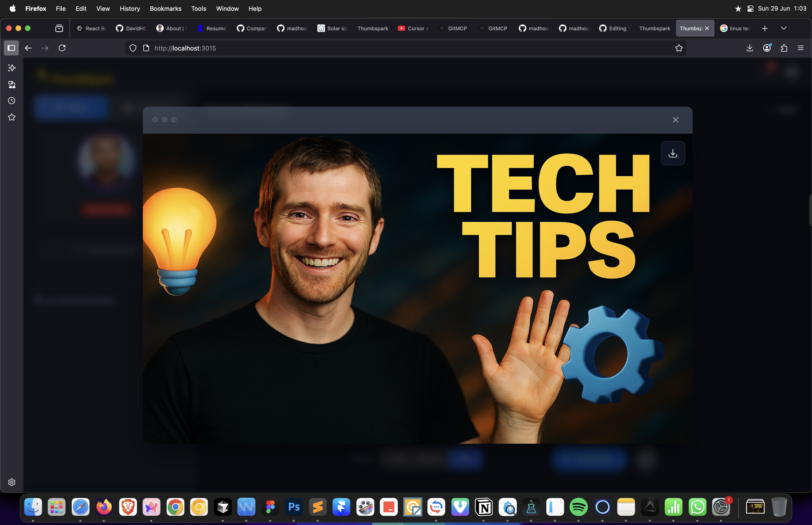Image resolution: width=812 pixels, height=525 pixels.
Task: Bookmark this page with star icon
Action: [x=679, y=48]
